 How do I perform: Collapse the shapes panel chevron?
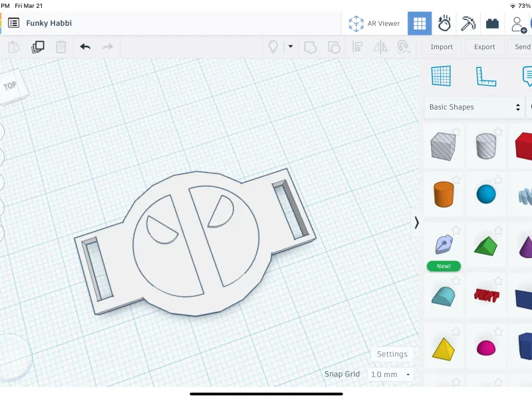416,223
